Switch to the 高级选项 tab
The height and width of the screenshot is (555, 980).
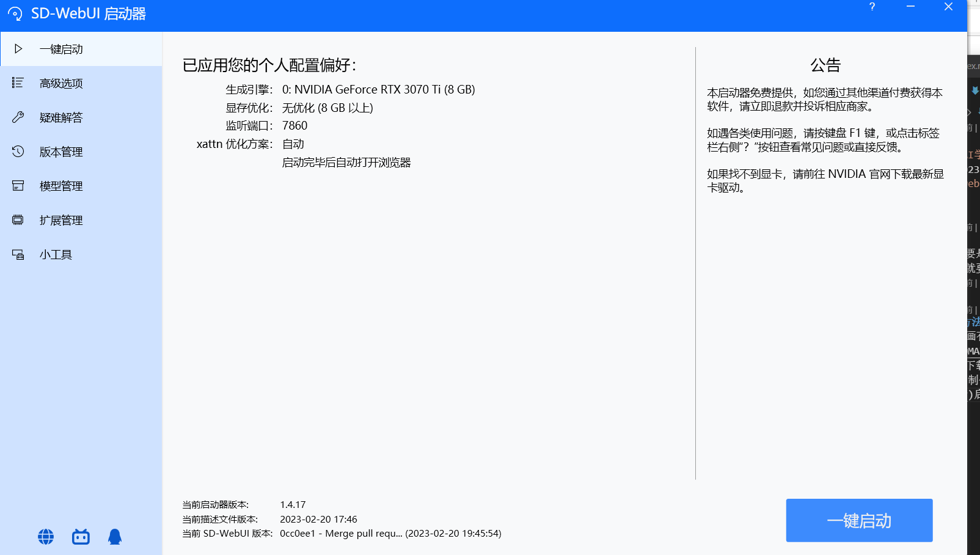[61, 83]
